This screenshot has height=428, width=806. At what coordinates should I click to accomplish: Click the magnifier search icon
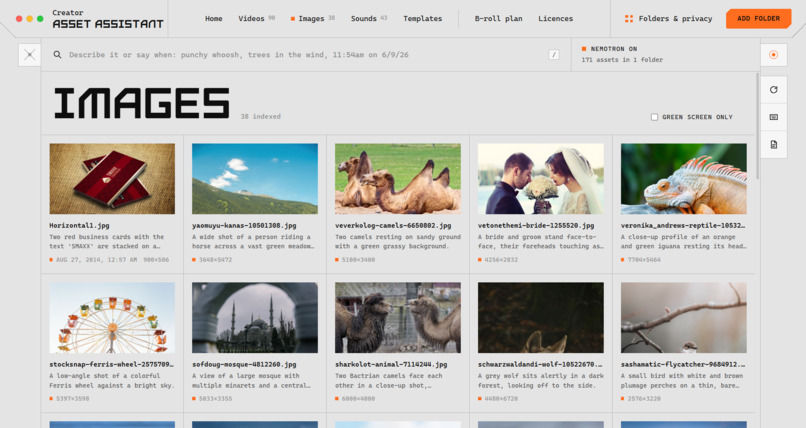point(57,54)
